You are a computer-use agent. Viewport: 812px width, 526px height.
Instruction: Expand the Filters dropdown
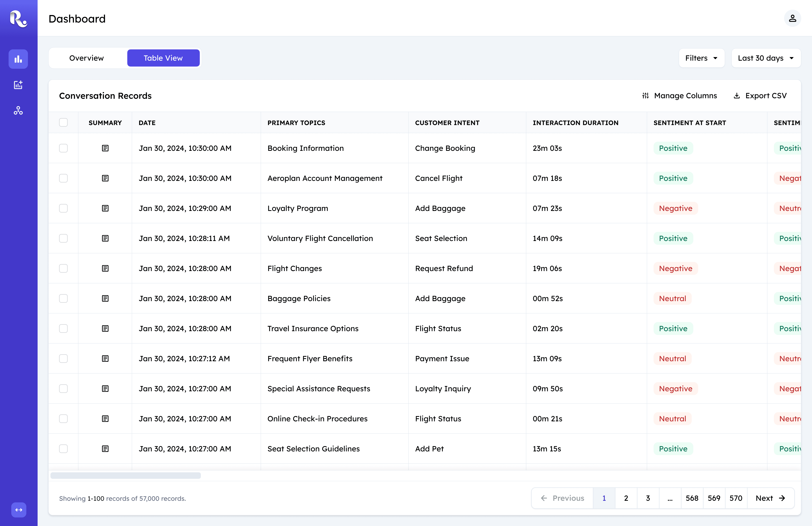pyautogui.click(x=702, y=58)
